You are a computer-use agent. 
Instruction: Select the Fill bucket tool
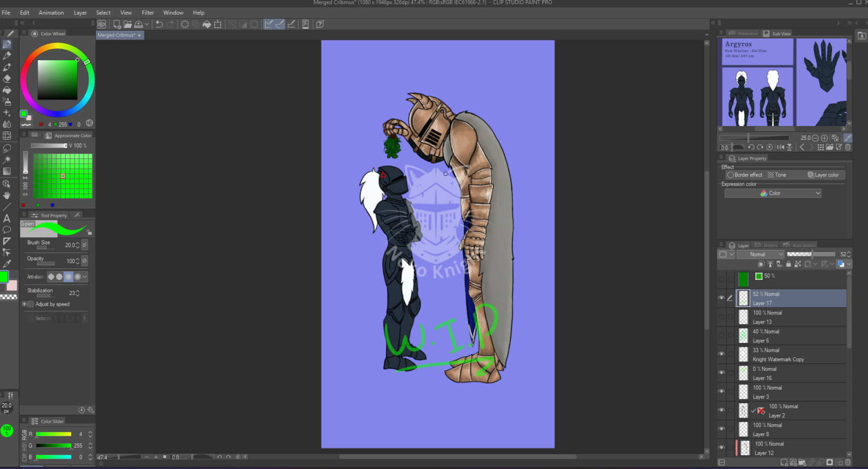7,90
